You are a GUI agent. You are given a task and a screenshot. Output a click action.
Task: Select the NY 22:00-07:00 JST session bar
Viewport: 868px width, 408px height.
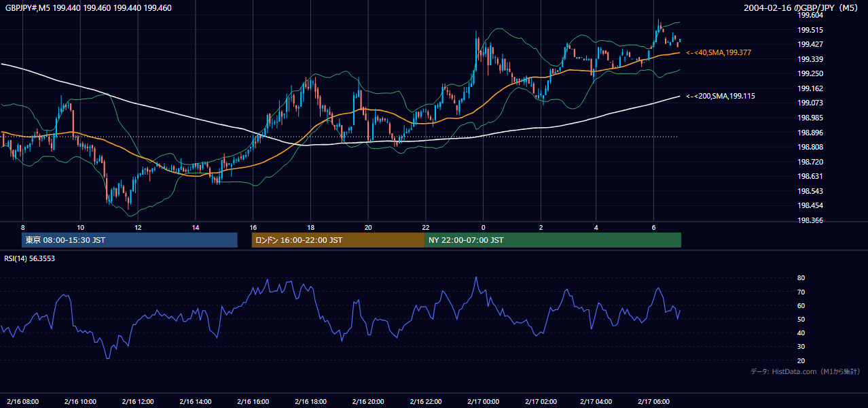pyautogui.click(x=553, y=240)
